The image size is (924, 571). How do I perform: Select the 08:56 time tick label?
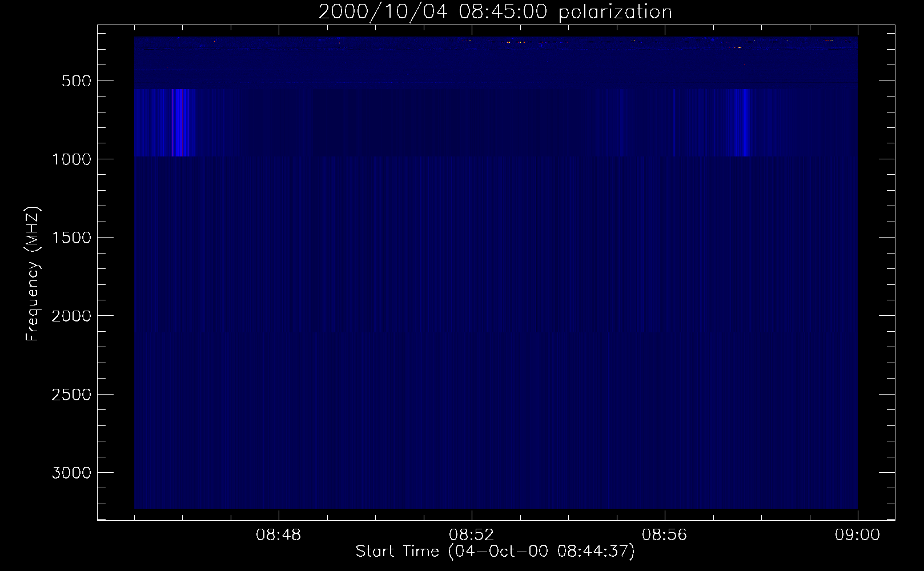[665, 536]
